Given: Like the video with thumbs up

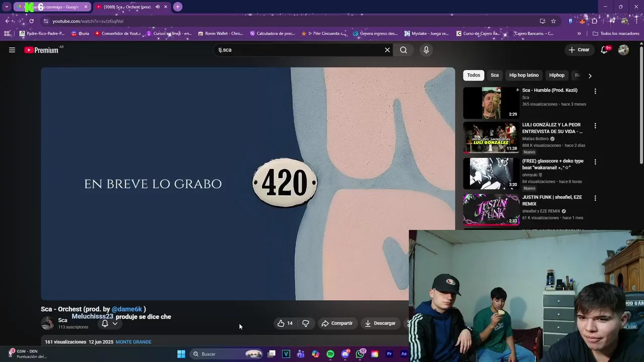Looking at the screenshot, I should [x=285, y=323].
